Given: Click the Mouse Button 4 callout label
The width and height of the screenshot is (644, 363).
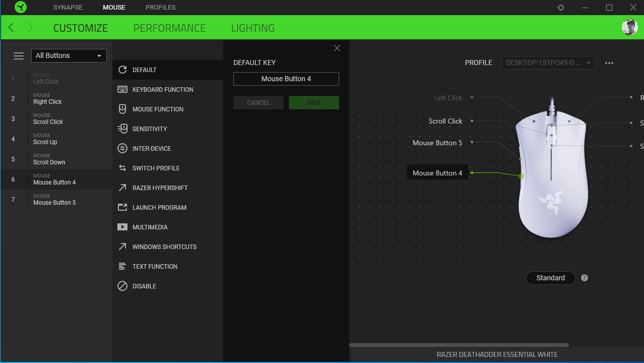Looking at the screenshot, I should click(x=437, y=173).
